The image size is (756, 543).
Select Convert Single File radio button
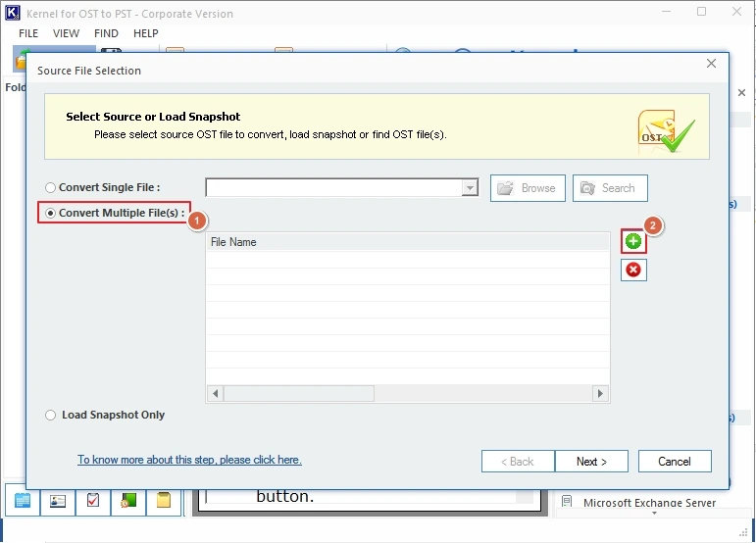(x=50, y=187)
